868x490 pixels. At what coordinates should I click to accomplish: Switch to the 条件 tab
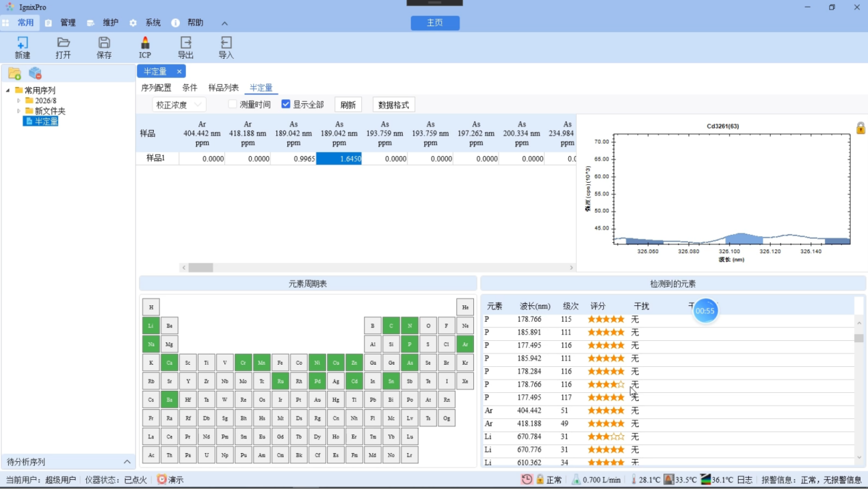189,88
